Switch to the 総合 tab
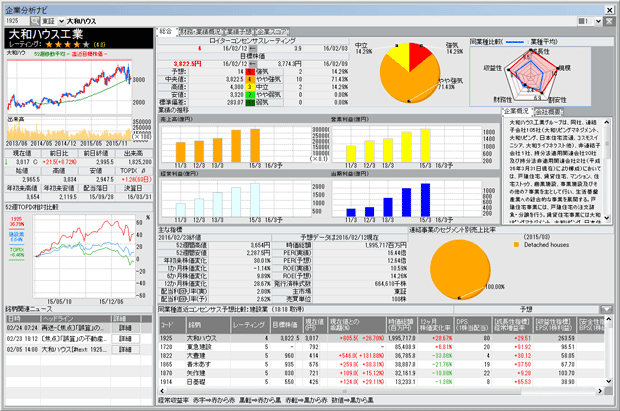Image resolution: width=620 pixels, height=411 pixels. click(166, 31)
